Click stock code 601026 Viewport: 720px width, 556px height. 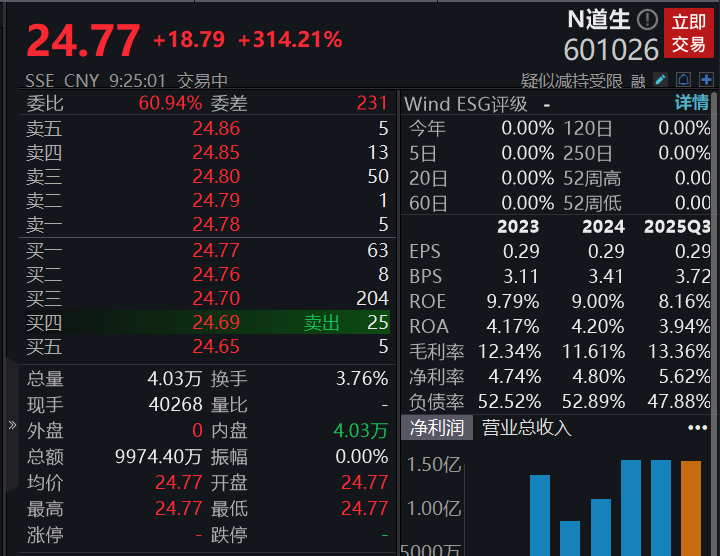pyautogui.click(x=611, y=50)
